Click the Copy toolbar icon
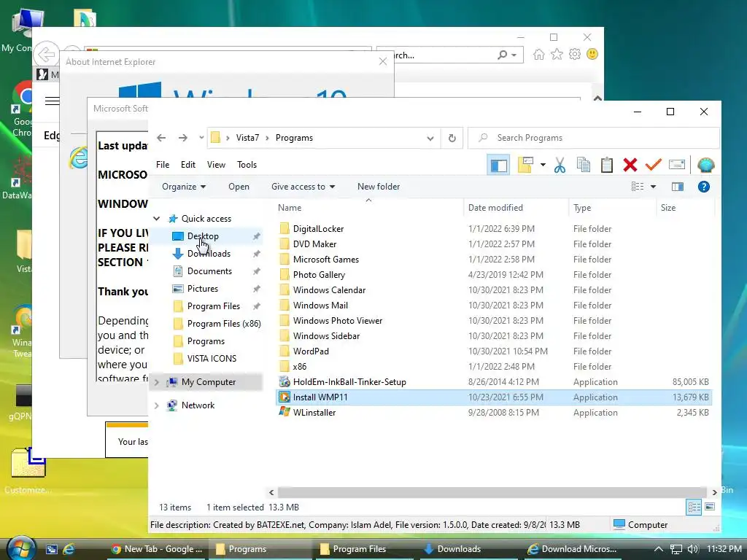 click(x=583, y=166)
